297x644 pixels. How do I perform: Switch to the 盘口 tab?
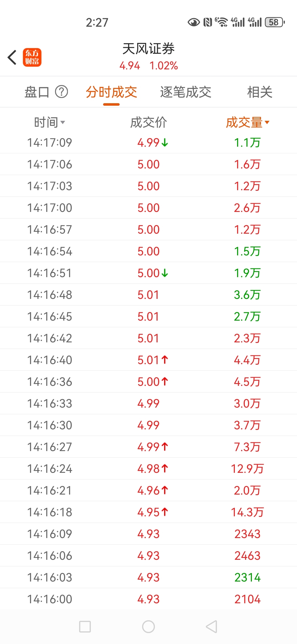37,92
